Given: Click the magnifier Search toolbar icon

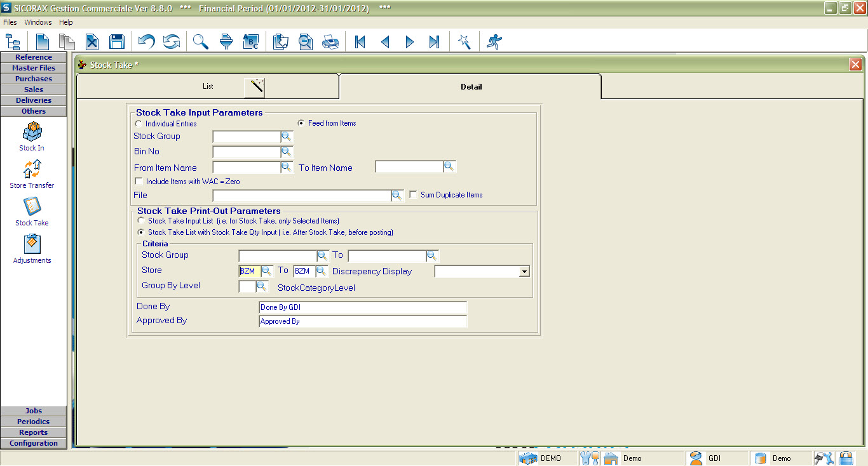Looking at the screenshot, I should (x=201, y=42).
